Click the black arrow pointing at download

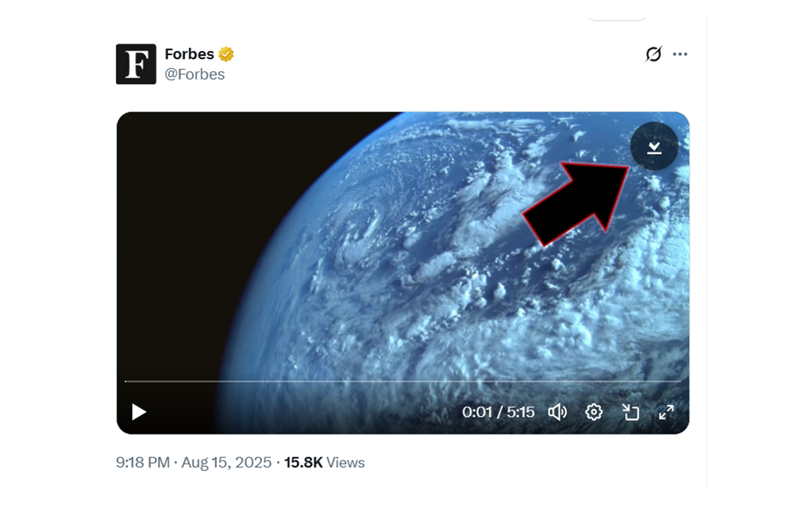pos(574,203)
